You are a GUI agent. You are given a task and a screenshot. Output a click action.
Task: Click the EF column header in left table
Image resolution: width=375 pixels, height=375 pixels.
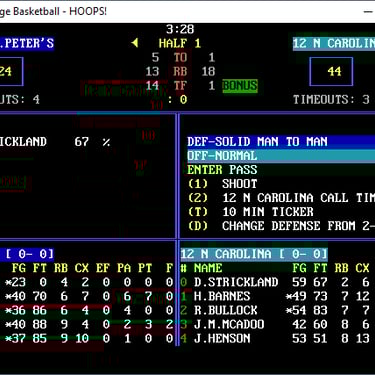(x=103, y=268)
